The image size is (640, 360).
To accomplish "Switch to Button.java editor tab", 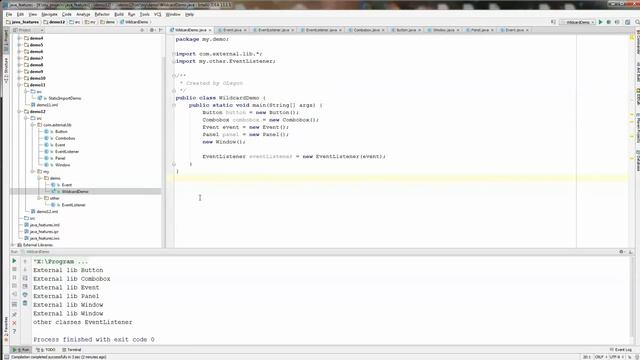I will point(406,30).
